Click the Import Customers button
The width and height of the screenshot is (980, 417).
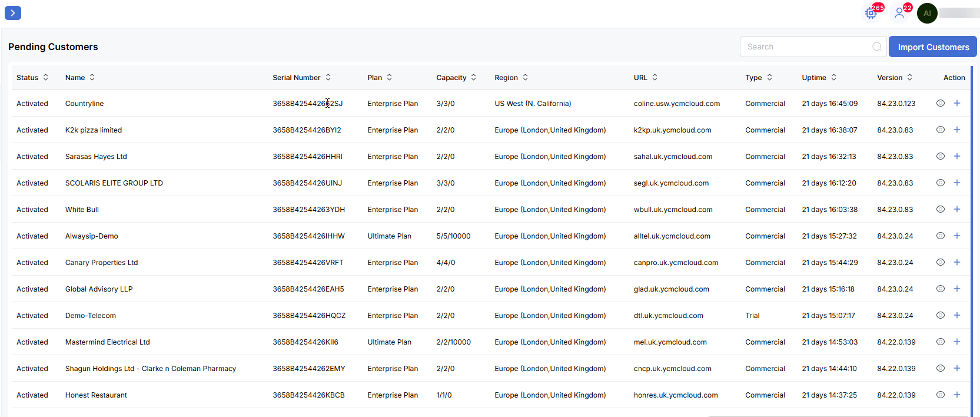tap(933, 47)
